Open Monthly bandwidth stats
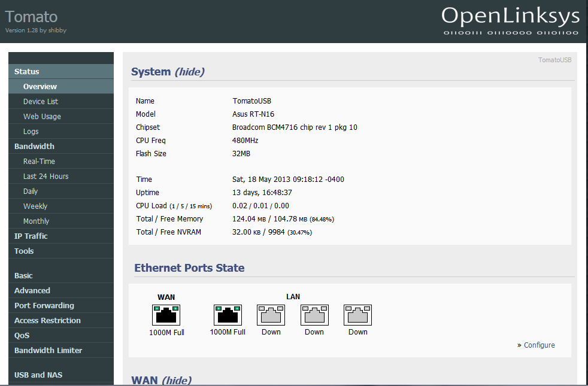 point(61,221)
